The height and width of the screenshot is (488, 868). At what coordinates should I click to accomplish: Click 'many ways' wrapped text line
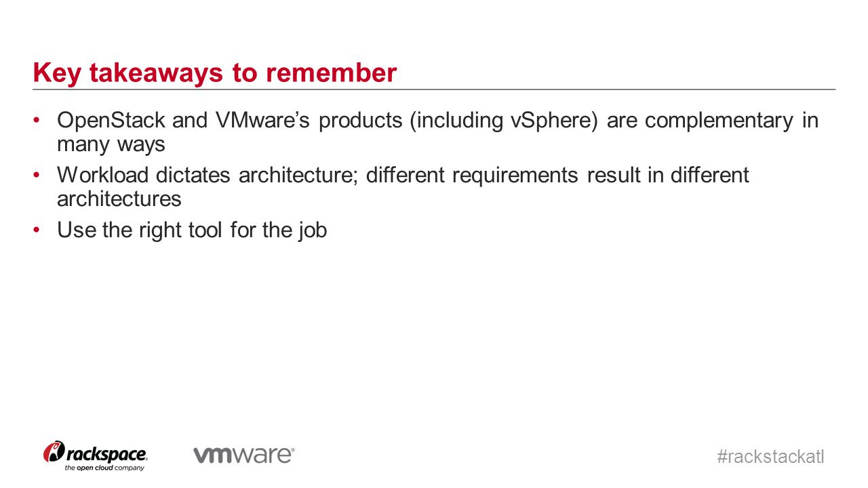click(x=111, y=146)
